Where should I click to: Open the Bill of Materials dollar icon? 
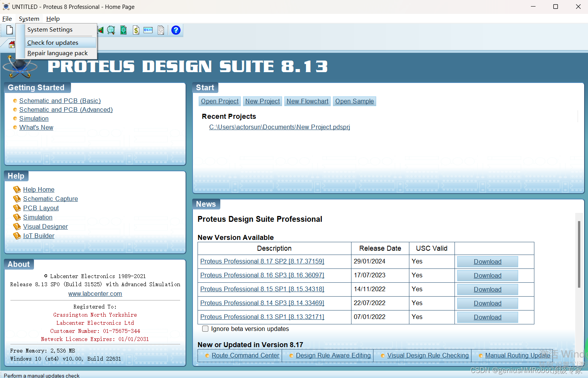136,30
